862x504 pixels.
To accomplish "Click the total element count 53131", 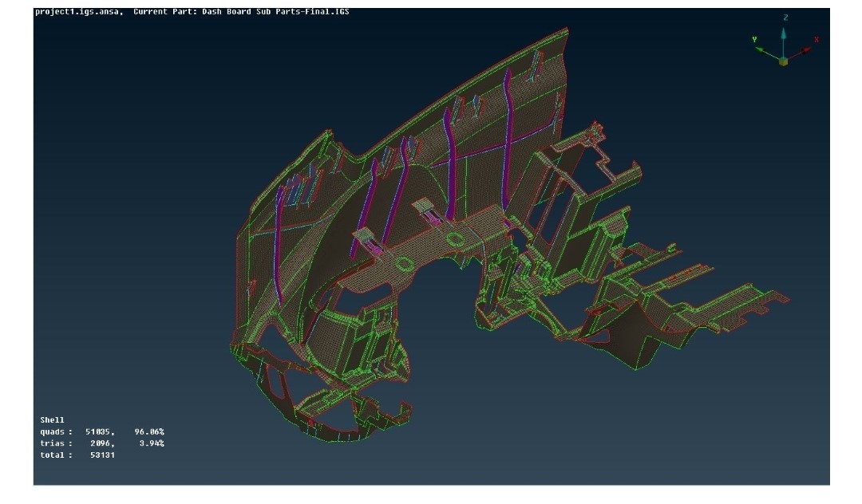I will coord(102,455).
